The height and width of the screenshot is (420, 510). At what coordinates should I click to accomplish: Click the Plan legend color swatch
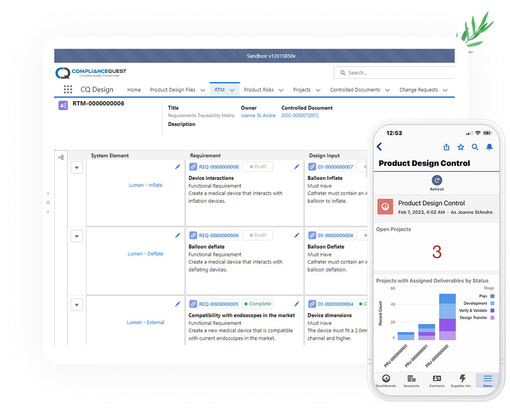(492, 296)
